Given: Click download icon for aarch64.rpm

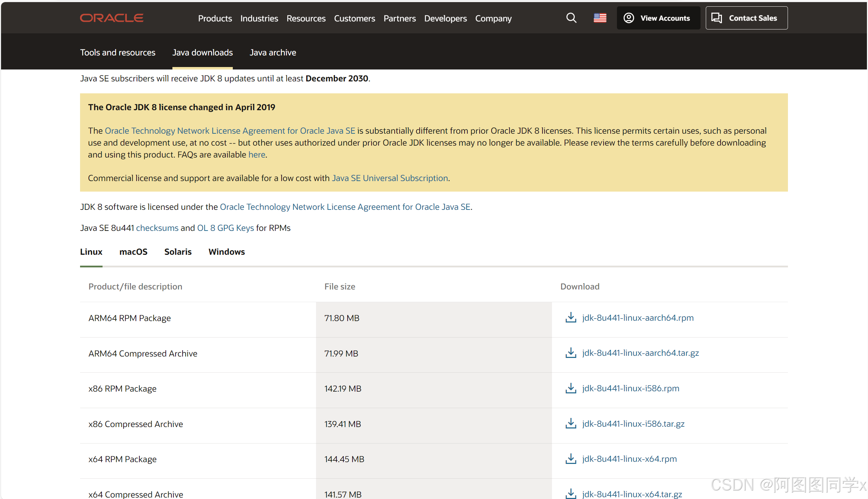Looking at the screenshot, I should (x=571, y=318).
